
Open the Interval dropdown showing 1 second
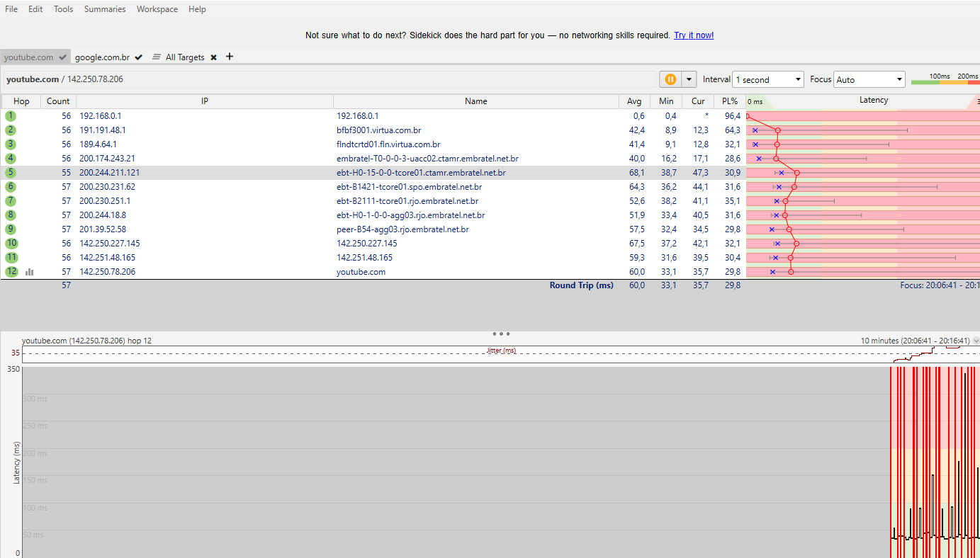click(768, 79)
